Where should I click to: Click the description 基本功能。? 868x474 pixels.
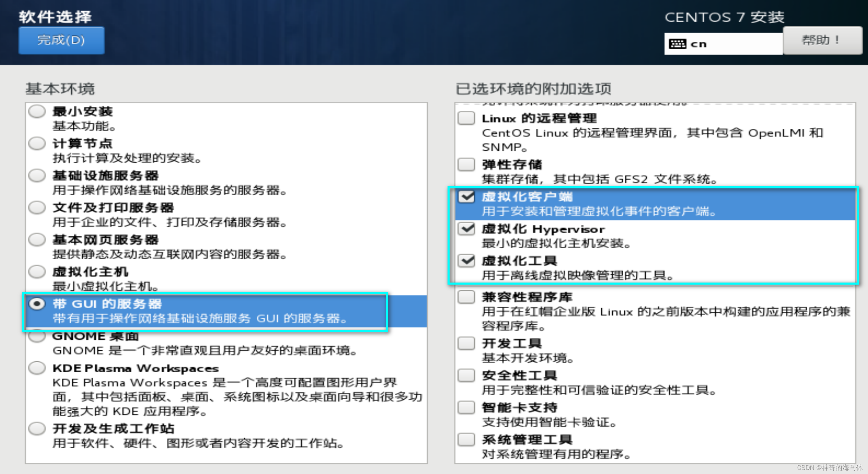coord(84,126)
